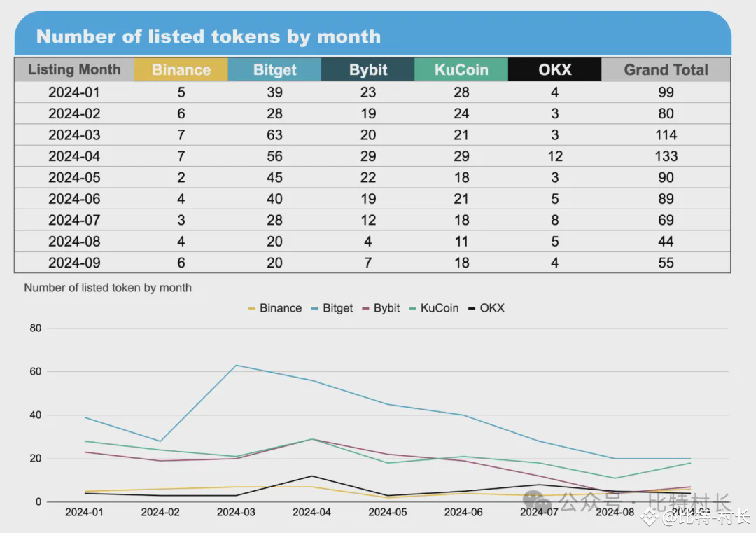The height and width of the screenshot is (533, 756).
Task: Select Bitget value 56 in the 2024-04 row
Action: coord(274,155)
